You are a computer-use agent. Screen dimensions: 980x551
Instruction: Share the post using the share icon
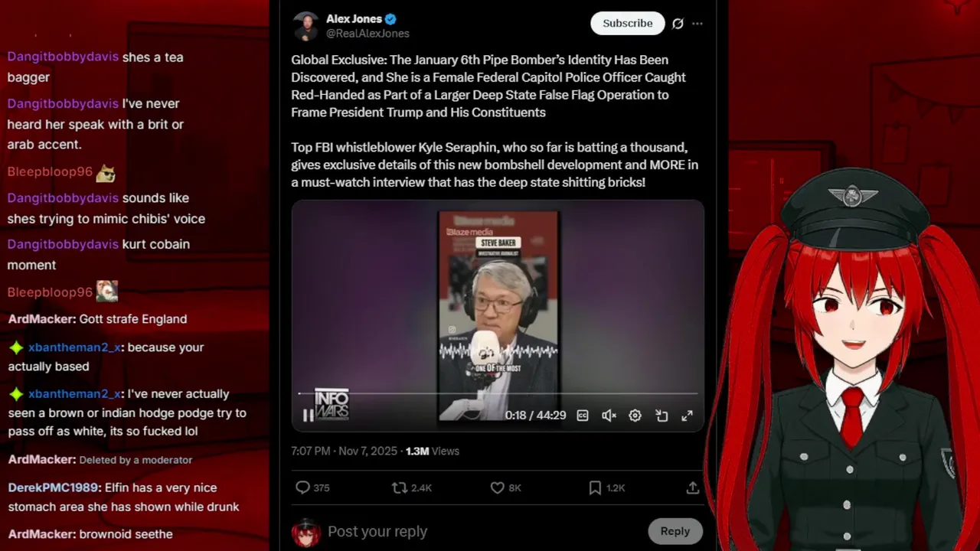coord(692,487)
